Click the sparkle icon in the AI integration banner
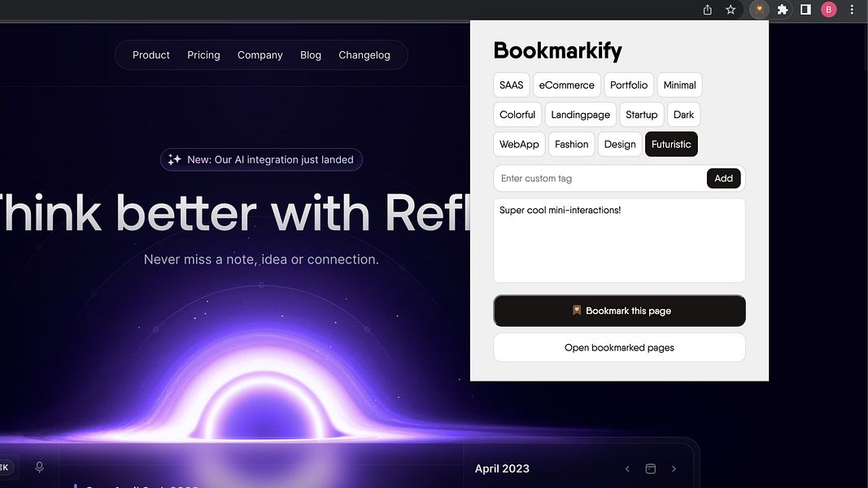 174,159
